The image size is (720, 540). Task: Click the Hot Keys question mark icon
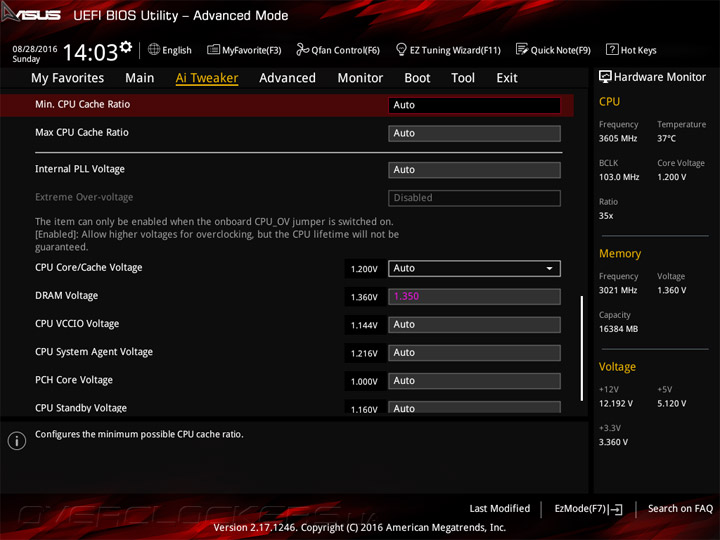point(612,49)
